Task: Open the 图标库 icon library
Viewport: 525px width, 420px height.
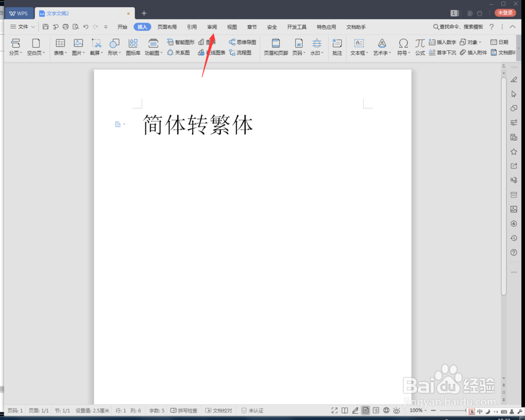Action: 133,47
